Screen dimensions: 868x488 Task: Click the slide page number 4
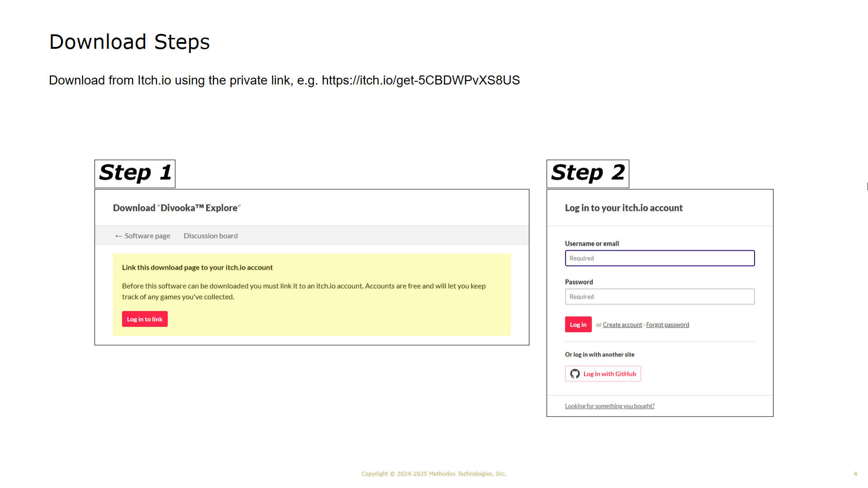pyautogui.click(x=855, y=474)
